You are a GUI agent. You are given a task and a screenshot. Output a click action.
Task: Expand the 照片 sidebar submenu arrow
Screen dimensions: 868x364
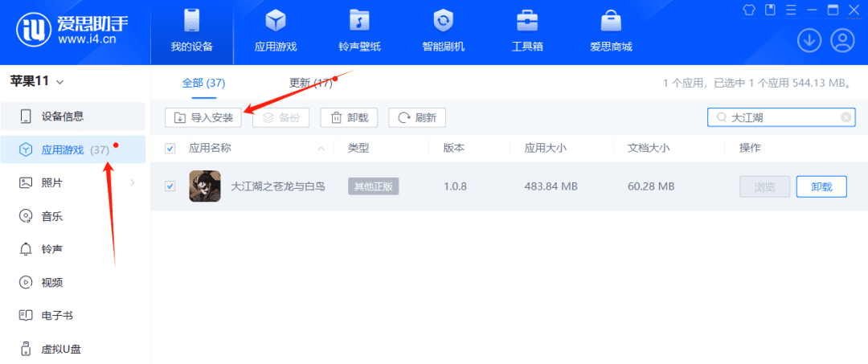[132, 183]
